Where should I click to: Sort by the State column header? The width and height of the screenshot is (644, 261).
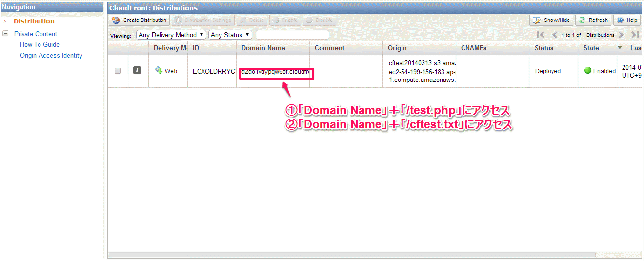click(597, 48)
